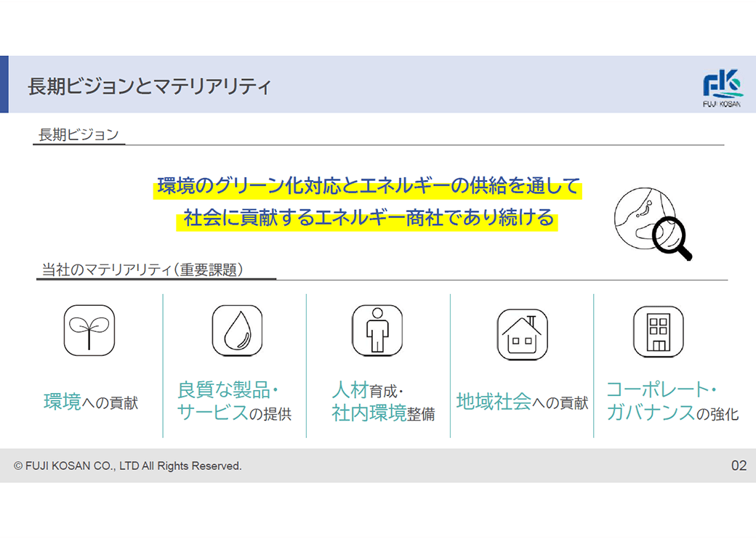Click the page number 02
The height and width of the screenshot is (539, 756).
coord(738,466)
